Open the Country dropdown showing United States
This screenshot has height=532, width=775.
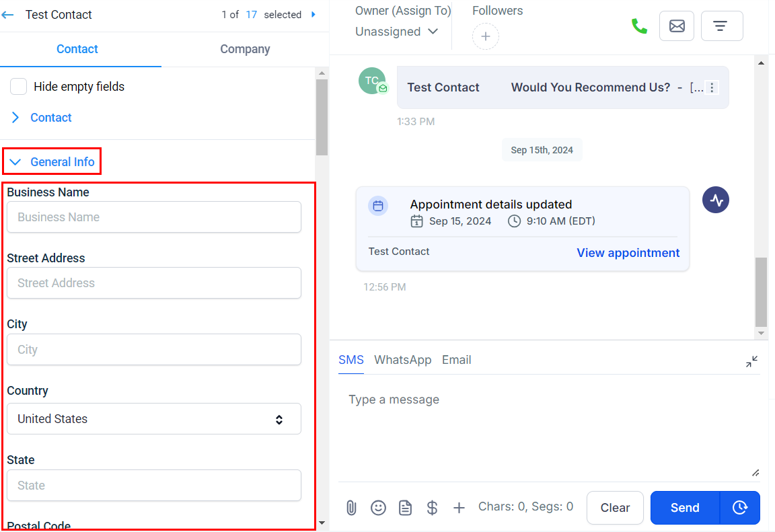[x=154, y=419]
